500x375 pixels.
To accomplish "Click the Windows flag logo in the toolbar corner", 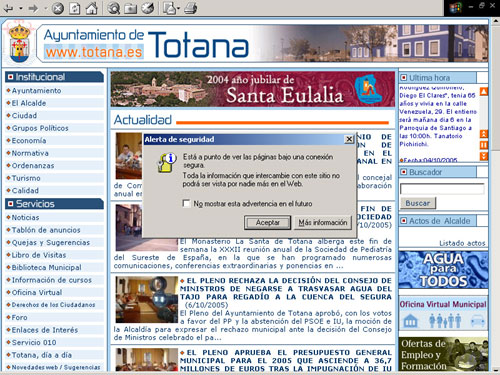I will tap(456, 7).
